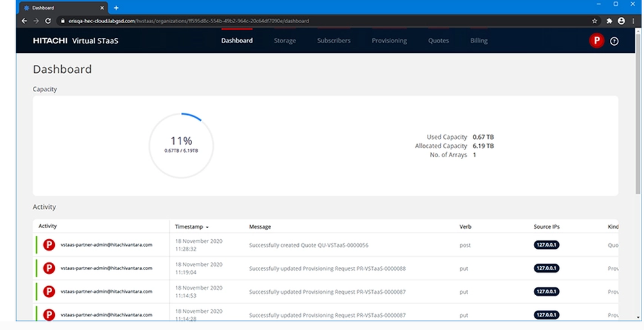
Task: Click the email in the 11:14:53 row
Action: pyautogui.click(x=106, y=292)
